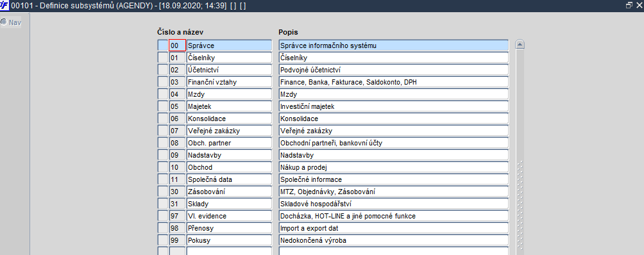644x255 pixels.
Task: Click the name field Přenosy
Action: (x=229, y=228)
